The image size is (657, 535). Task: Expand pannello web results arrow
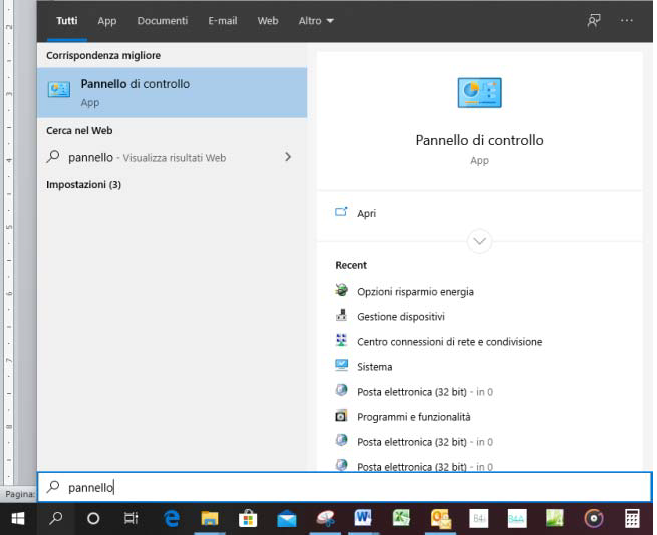coord(288,157)
